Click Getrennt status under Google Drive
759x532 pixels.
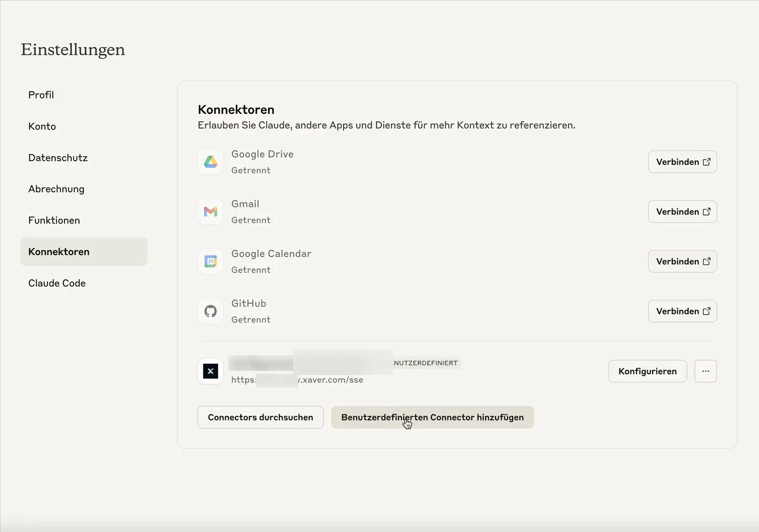click(251, 170)
